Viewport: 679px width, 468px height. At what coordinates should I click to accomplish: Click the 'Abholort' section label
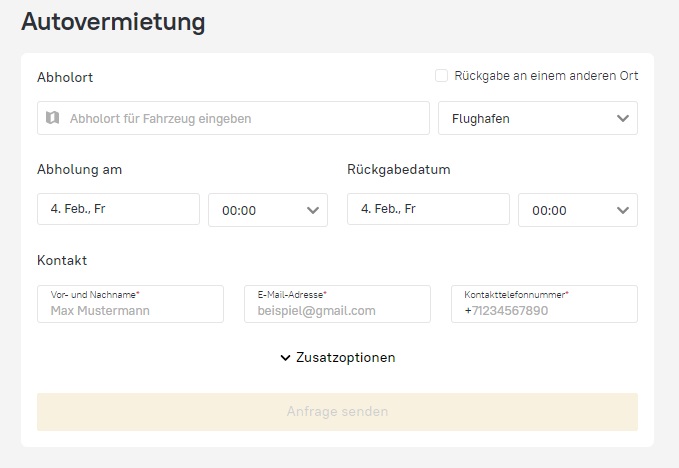click(x=65, y=77)
